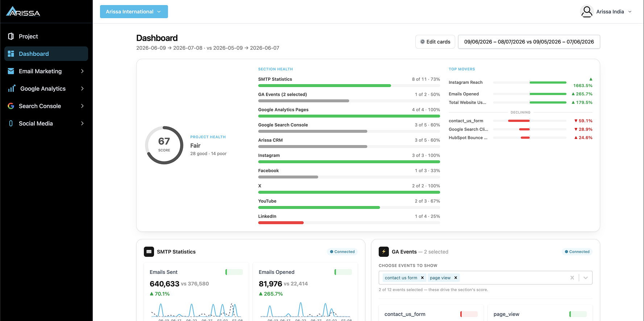Image resolution: width=644 pixels, height=321 pixels.
Task: Remove the page view event tag
Action: [456, 278]
